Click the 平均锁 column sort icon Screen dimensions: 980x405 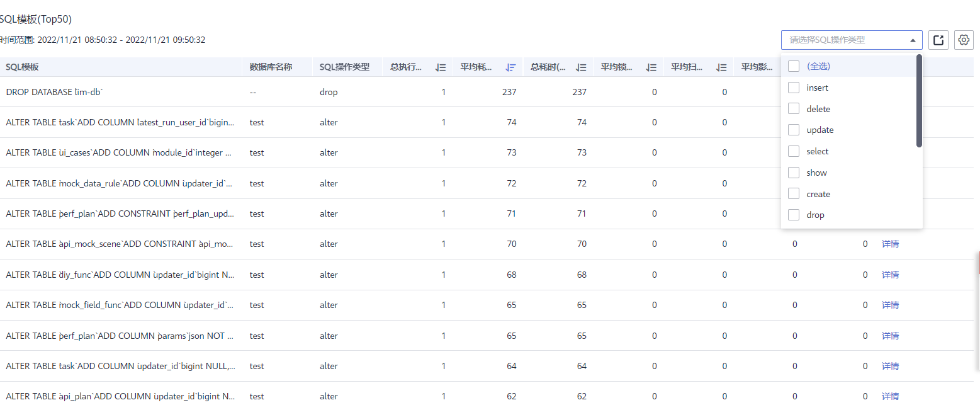[651, 67]
